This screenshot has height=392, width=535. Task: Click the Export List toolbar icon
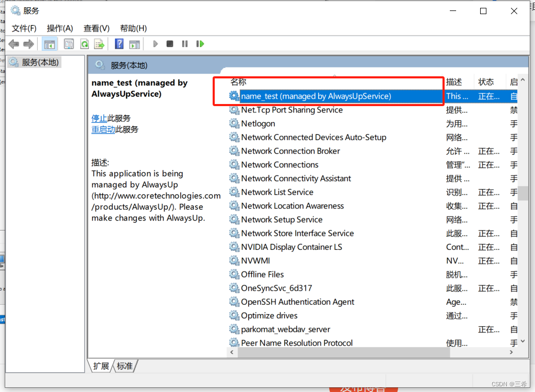99,44
